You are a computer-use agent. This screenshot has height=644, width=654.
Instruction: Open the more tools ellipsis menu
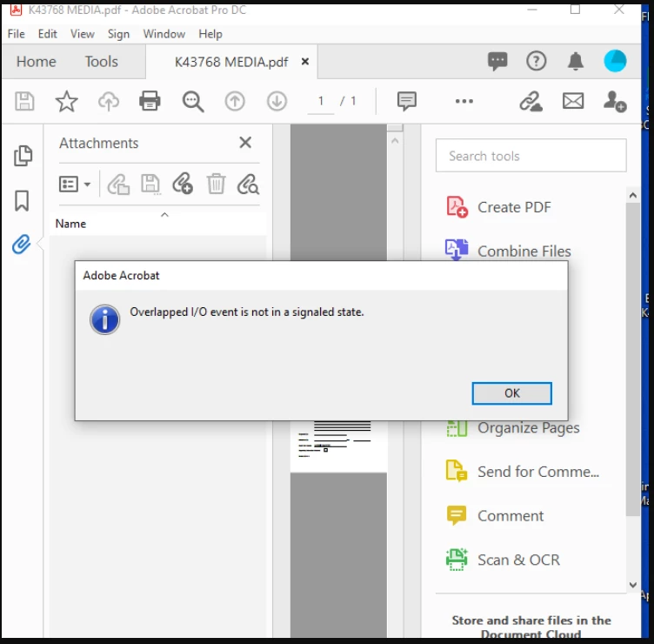tap(464, 101)
